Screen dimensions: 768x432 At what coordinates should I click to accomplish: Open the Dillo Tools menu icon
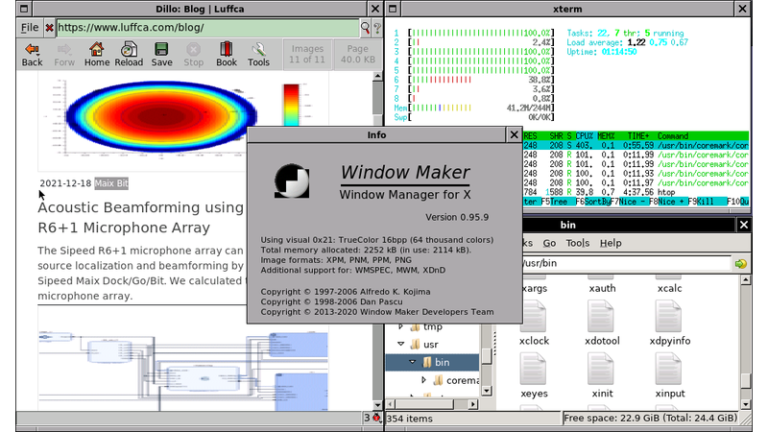tap(258, 53)
